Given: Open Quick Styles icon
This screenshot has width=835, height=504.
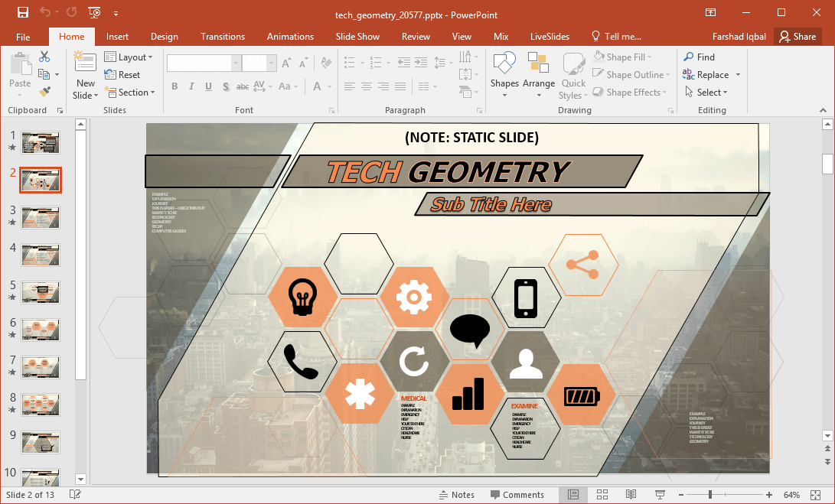Looking at the screenshot, I should coord(573,64).
